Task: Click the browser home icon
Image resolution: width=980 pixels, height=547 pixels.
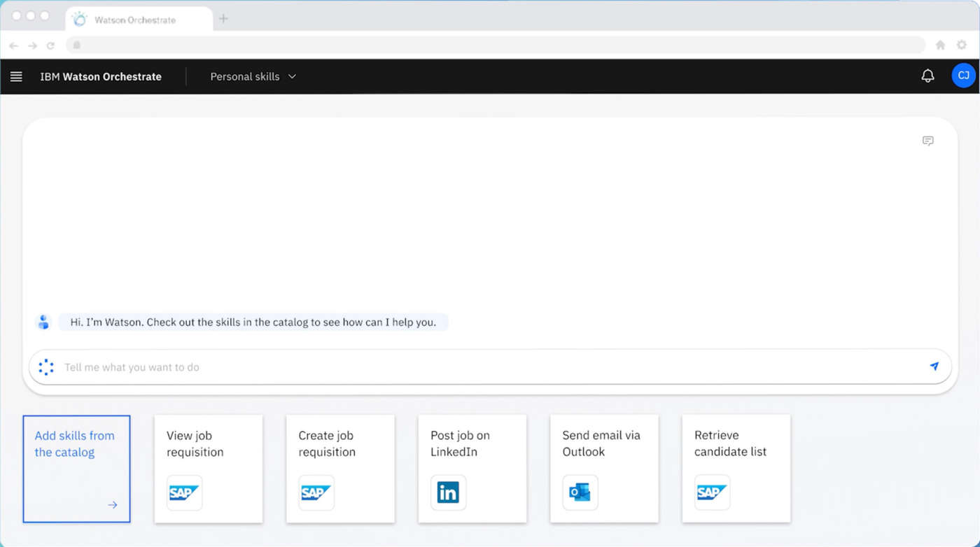Action: [940, 45]
